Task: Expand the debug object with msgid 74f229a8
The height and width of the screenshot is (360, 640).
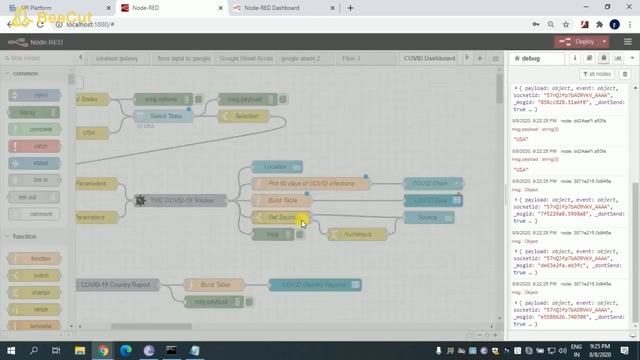Action: (x=516, y=200)
